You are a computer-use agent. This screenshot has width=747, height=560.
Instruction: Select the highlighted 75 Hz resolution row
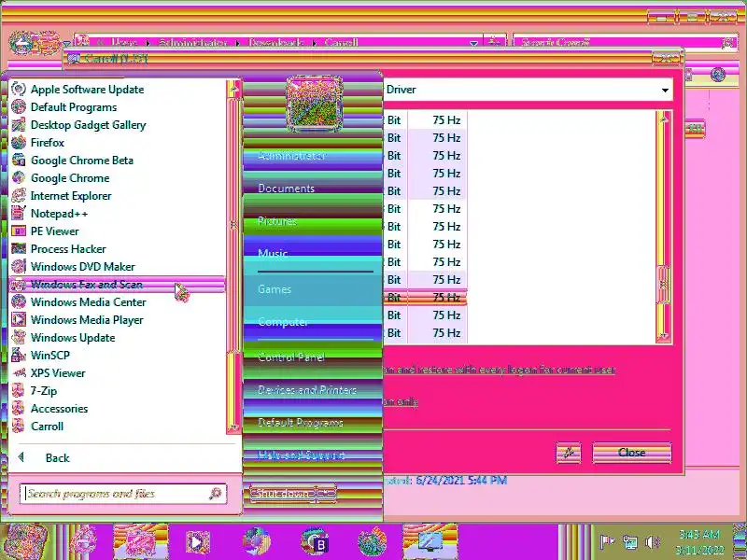(x=425, y=297)
